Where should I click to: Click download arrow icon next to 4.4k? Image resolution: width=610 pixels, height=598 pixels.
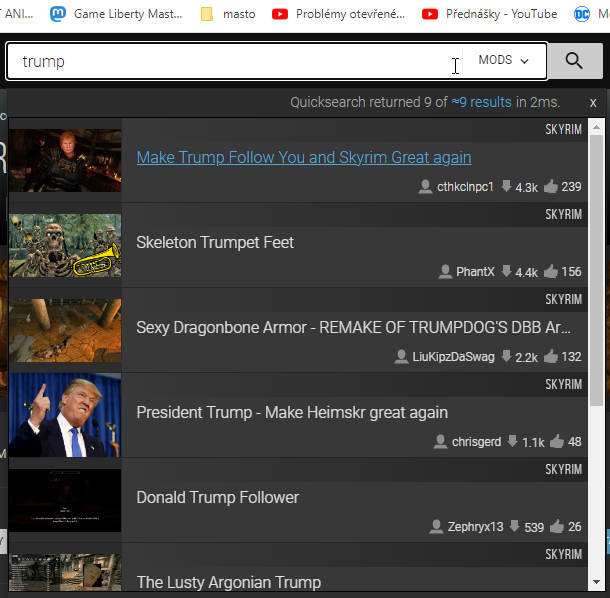point(506,271)
